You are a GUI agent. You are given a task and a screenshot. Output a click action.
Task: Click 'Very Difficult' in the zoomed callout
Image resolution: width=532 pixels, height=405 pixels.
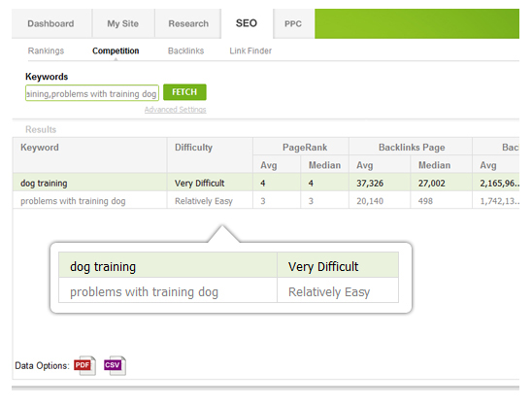[x=338, y=265]
